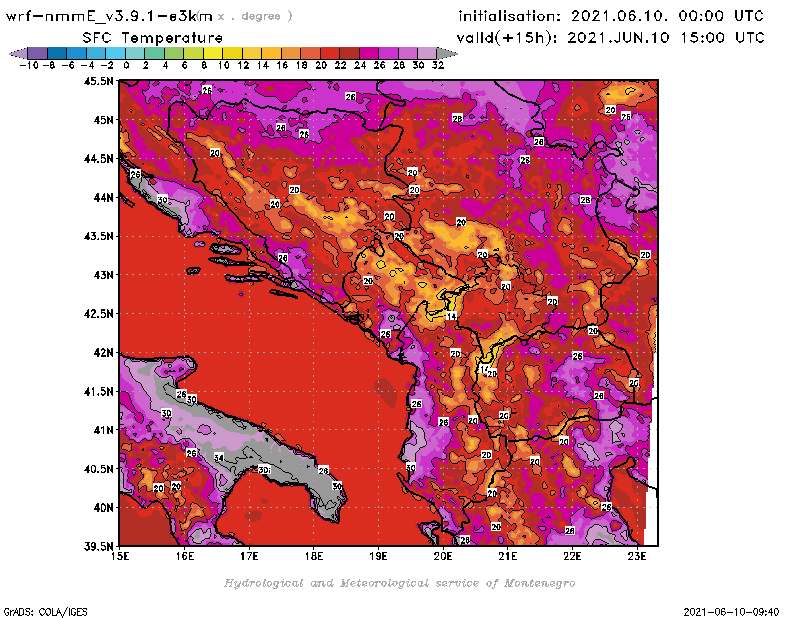Click the 45.5N latitude label

coord(98,81)
